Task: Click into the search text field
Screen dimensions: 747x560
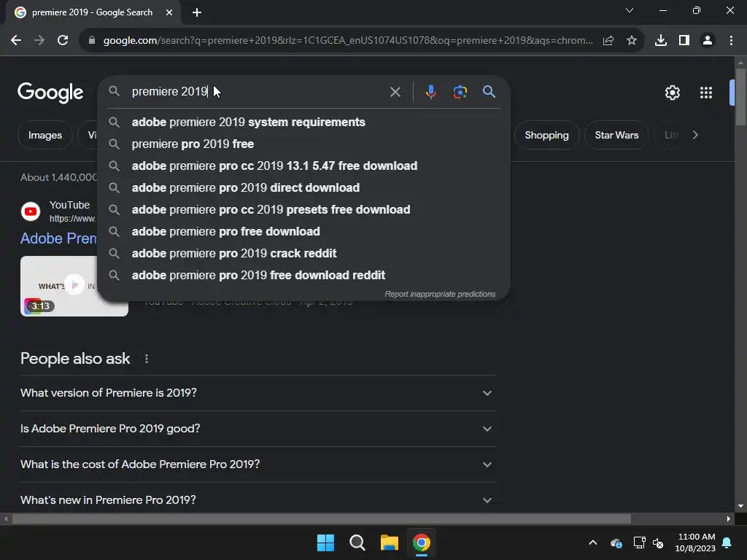Action: click(x=258, y=91)
